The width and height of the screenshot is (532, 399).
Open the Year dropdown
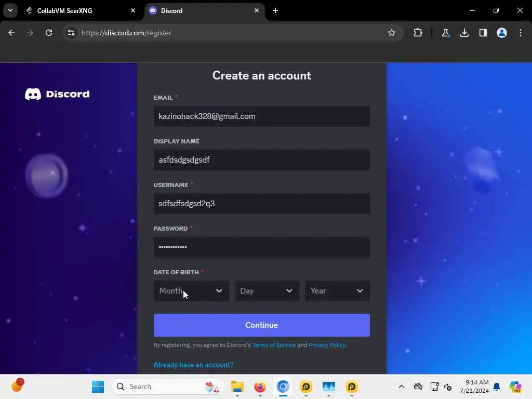[337, 291]
